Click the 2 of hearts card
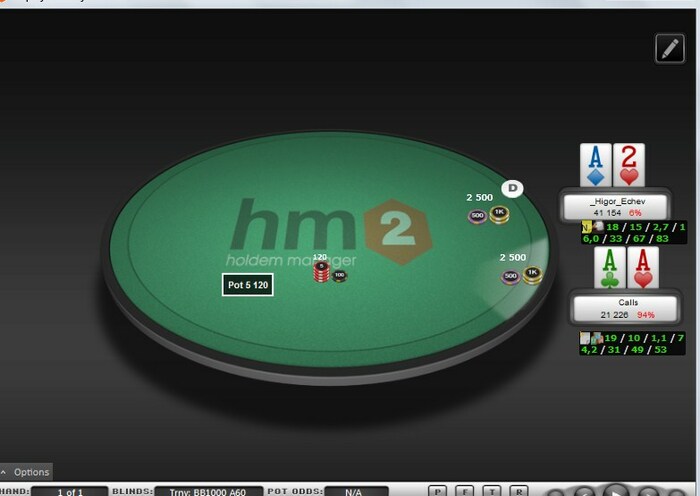Viewport: 700px width, 496px height. pyautogui.click(x=629, y=165)
